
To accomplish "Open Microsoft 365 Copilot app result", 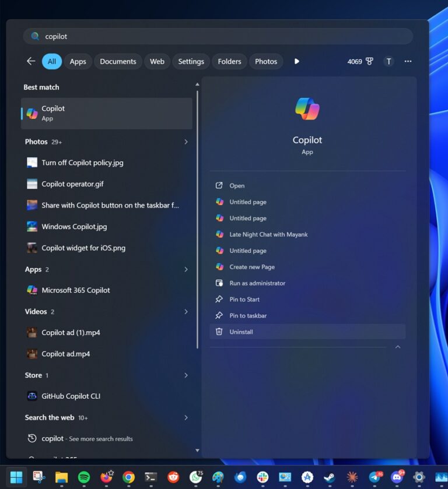I will click(x=107, y=290).
